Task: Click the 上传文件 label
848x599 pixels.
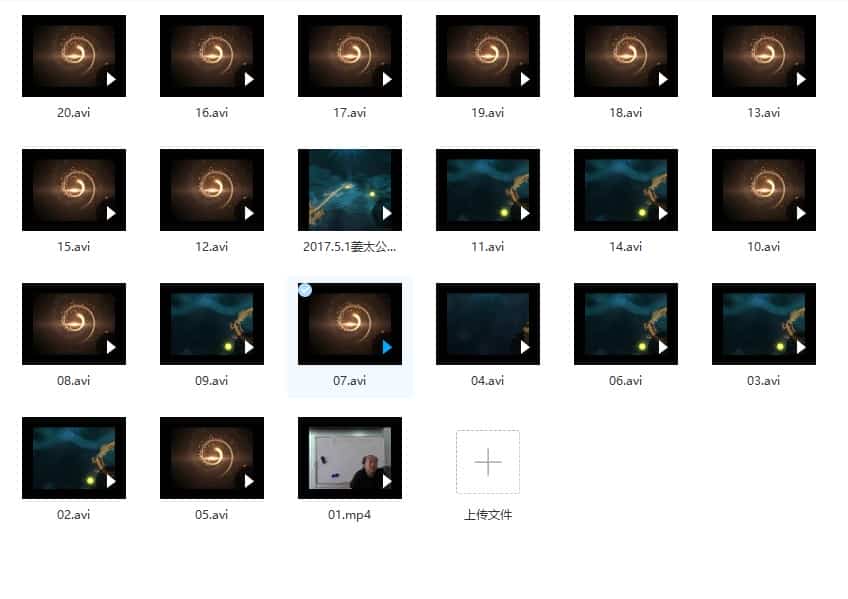Action: pyautogui.click(x=487, y=515)
